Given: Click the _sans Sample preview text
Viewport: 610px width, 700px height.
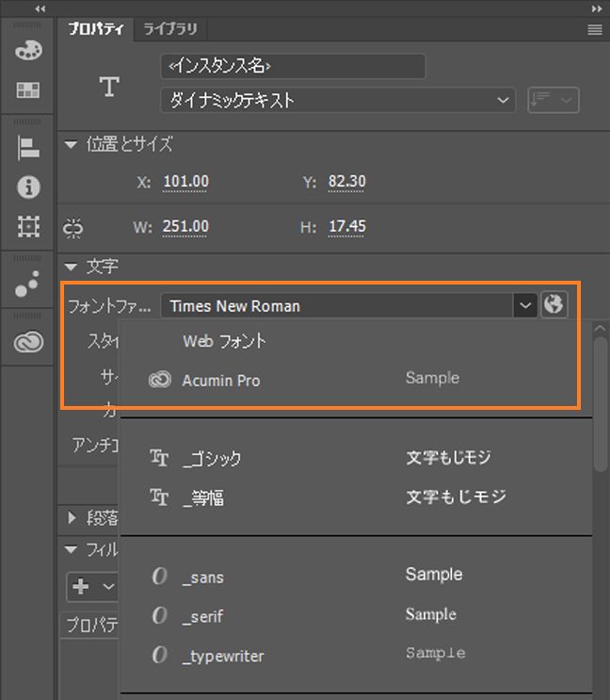Looking at the screenshot, I should coord(434,575).
